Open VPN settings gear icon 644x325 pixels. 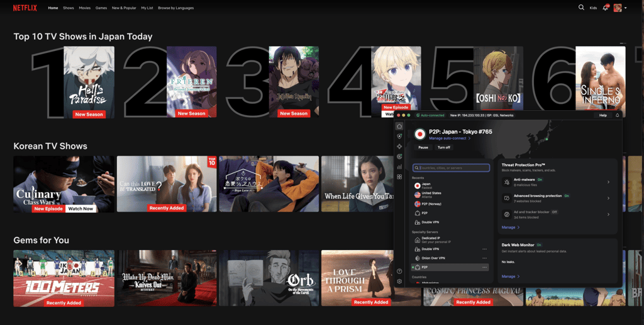pos(399,282)
